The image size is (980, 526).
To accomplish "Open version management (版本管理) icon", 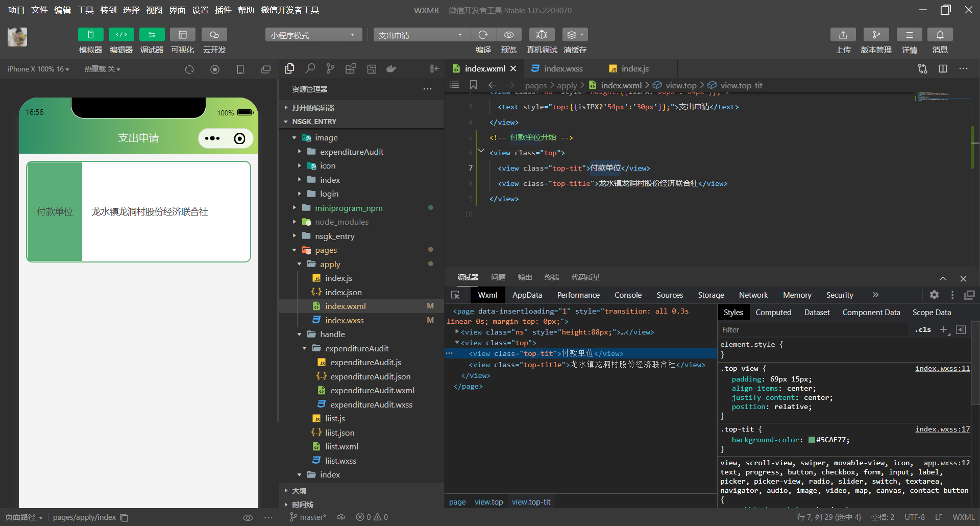I will coord(876,35).
